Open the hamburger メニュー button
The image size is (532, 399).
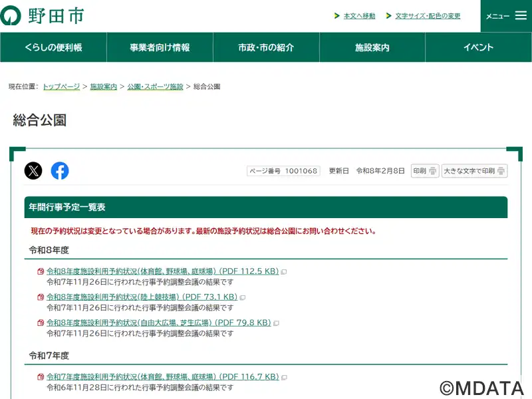[x=506, y=16]
